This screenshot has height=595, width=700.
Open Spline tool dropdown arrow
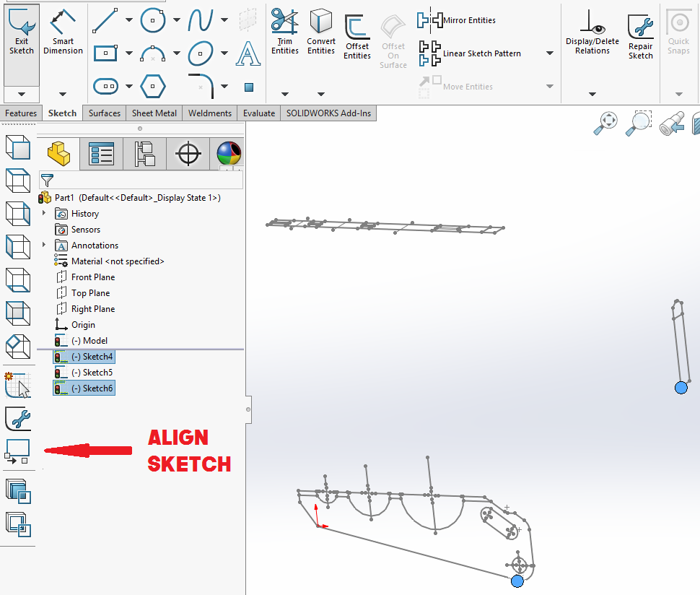click(224, 20)
